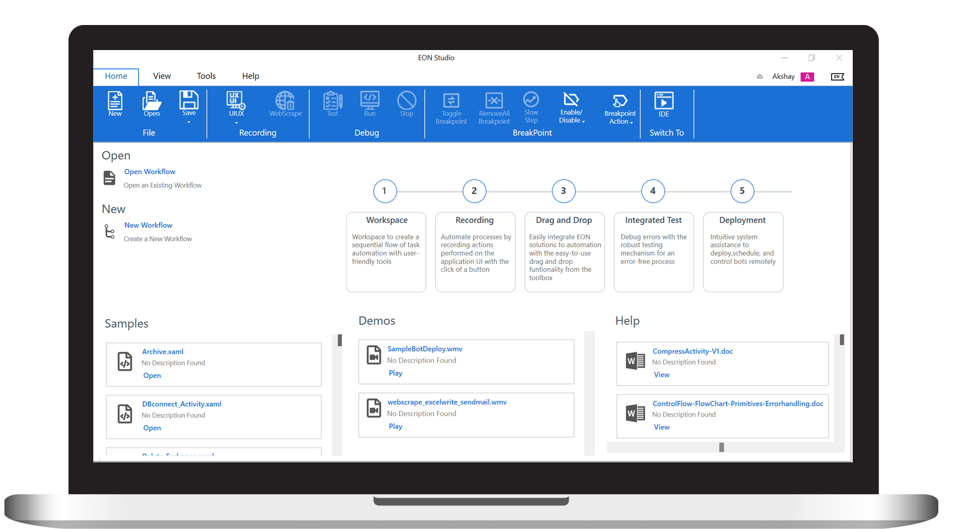Play the SampleBotDeploy.wmv demo
The width and height of the screenshot is (980, 529).
pyautogui.click(x=396, y=373)
